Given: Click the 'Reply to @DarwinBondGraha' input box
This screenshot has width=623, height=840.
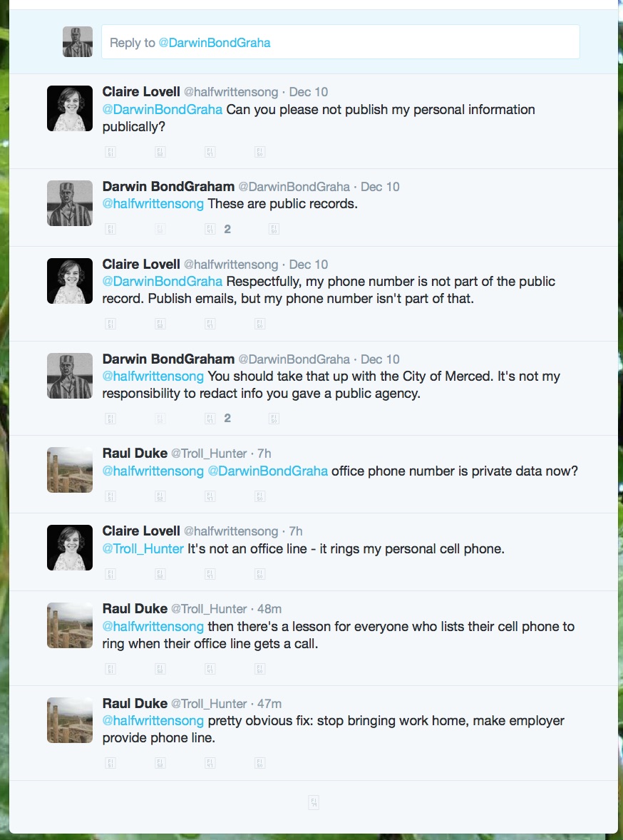Looking at the screenshot, I should click(341, 42).
